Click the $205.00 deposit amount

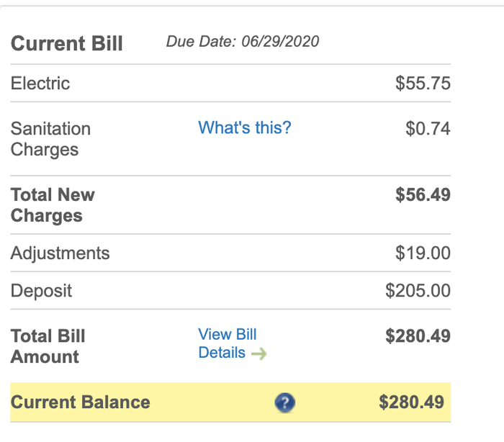tap(418, 291)
